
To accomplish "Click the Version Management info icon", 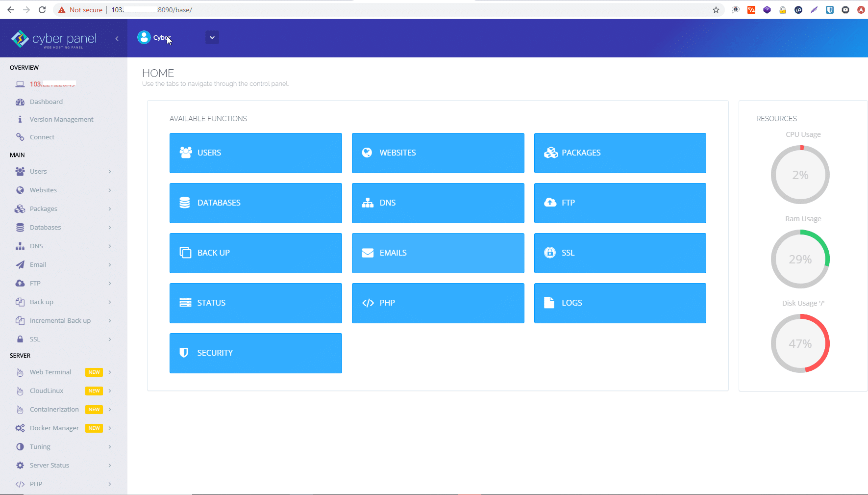I will point(20,119).
